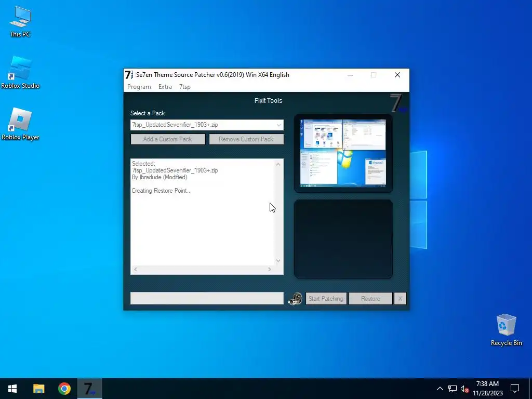The height and width of the screenshot is (399, 532).
Task: Open the 7tsp menu
Action: coord(185,87)
